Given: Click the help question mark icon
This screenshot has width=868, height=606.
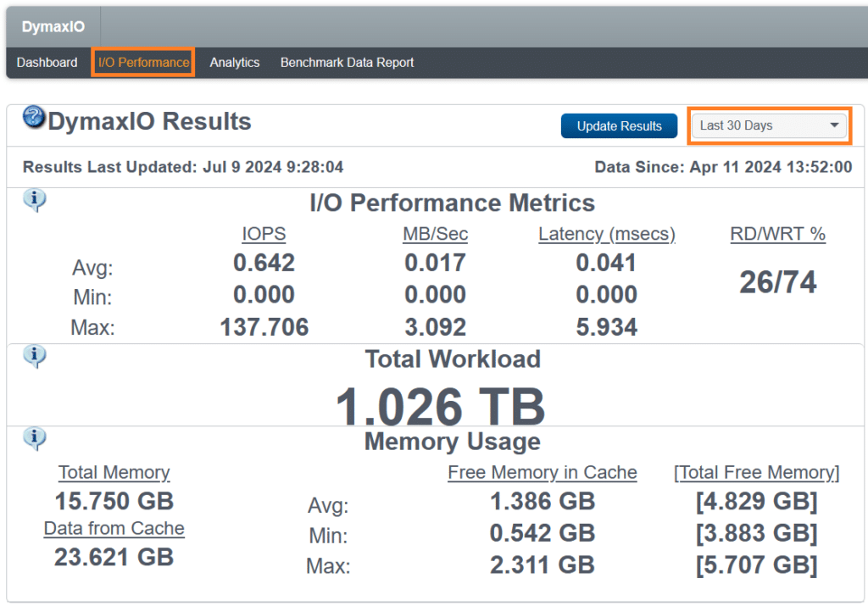Looking at the screenshot, I should click(x=34, y=115).
